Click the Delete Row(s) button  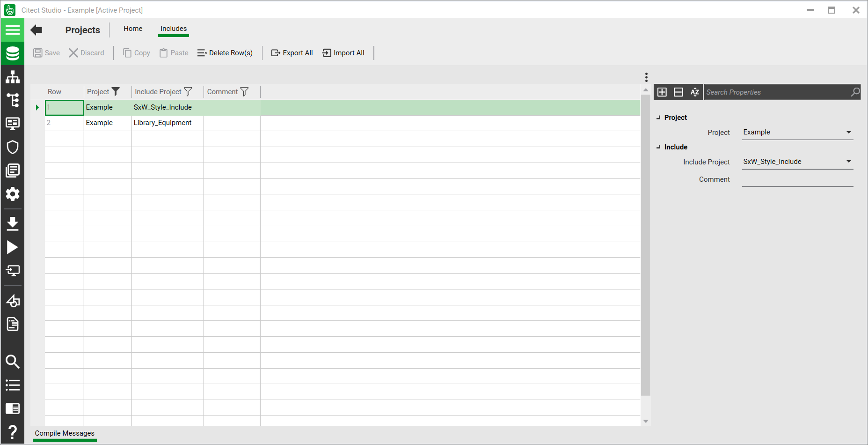pos(225,53)
